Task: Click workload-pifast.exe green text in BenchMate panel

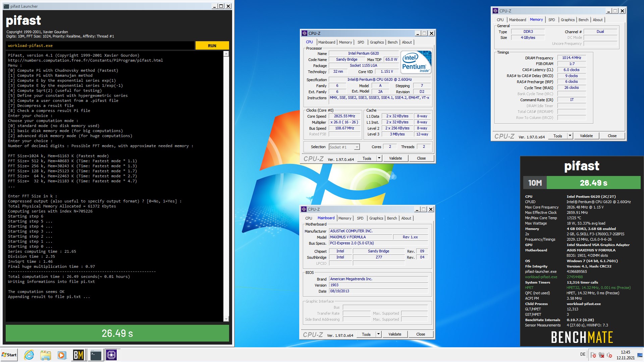Action: [541, 277]
